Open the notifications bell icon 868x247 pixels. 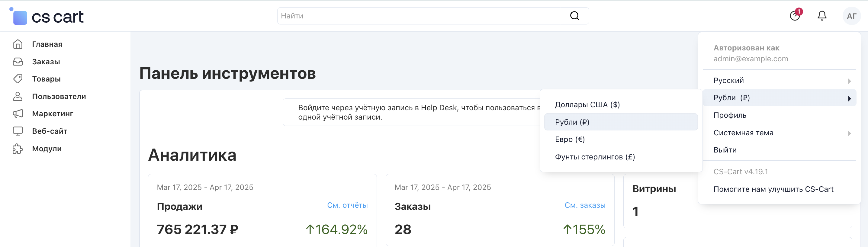[x=822, y=16]
